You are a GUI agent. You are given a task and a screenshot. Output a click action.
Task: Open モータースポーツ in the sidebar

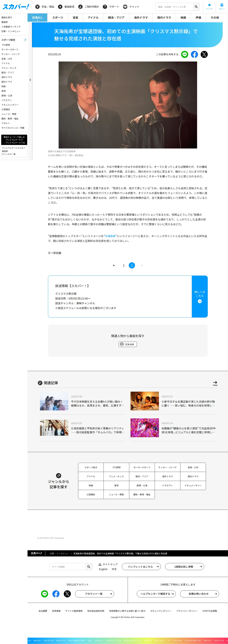click(x=10, y=49)
